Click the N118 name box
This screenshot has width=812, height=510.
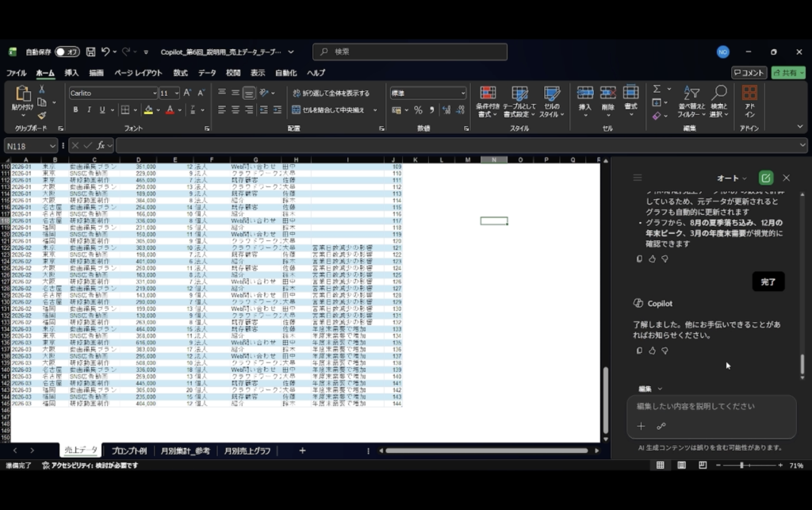click(30, 146)
